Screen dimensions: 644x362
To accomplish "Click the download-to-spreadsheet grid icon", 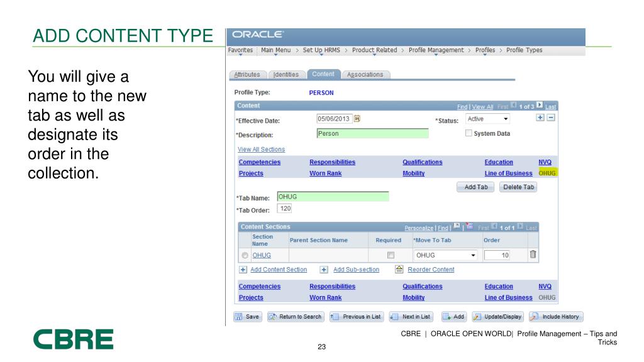I will [x=469, y=226].
